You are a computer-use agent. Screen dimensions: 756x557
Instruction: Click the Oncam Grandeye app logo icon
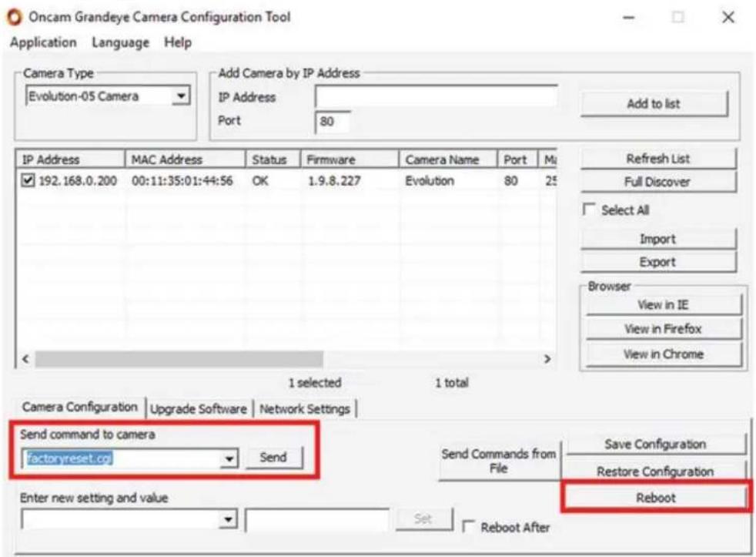(x=15, y=18)
